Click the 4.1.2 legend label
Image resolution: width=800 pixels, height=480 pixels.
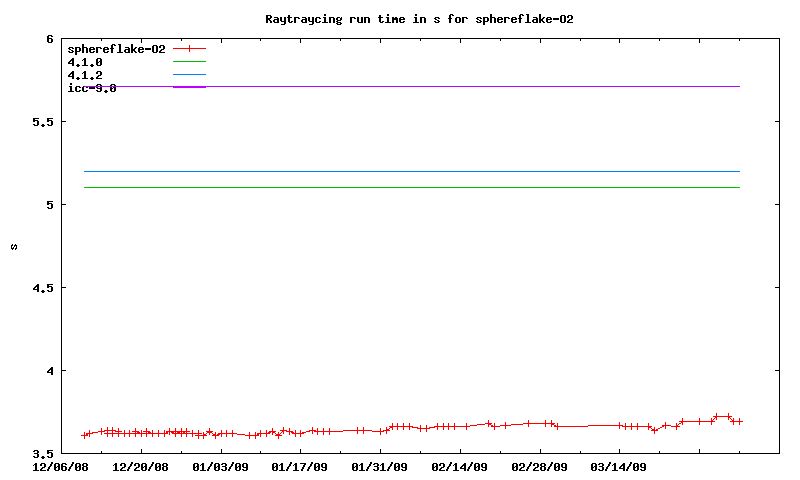tap(85, 75)
